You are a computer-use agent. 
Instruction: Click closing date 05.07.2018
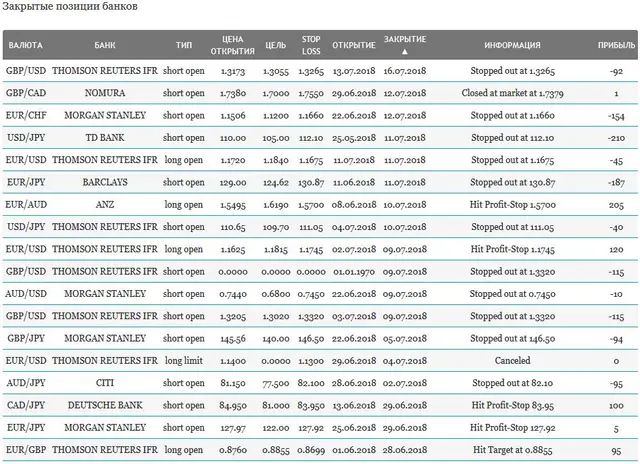404,339
